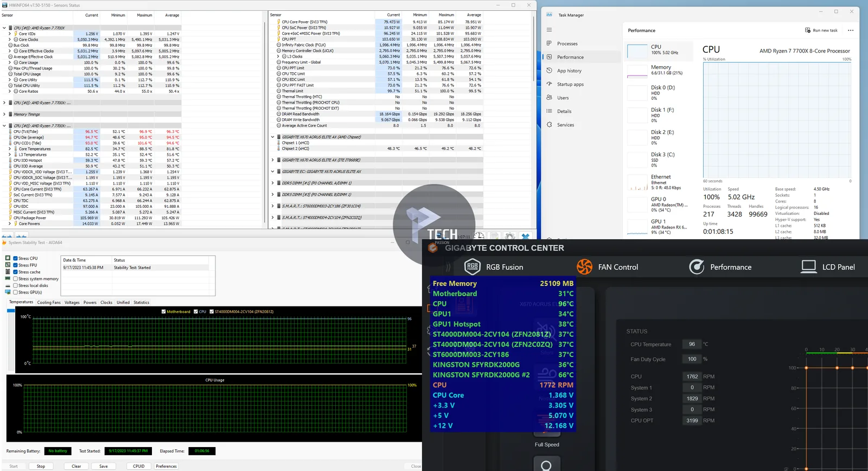Open Preferences in AIDA64 stability test
This screenshot has width=868, height=471.
[166, 466]
